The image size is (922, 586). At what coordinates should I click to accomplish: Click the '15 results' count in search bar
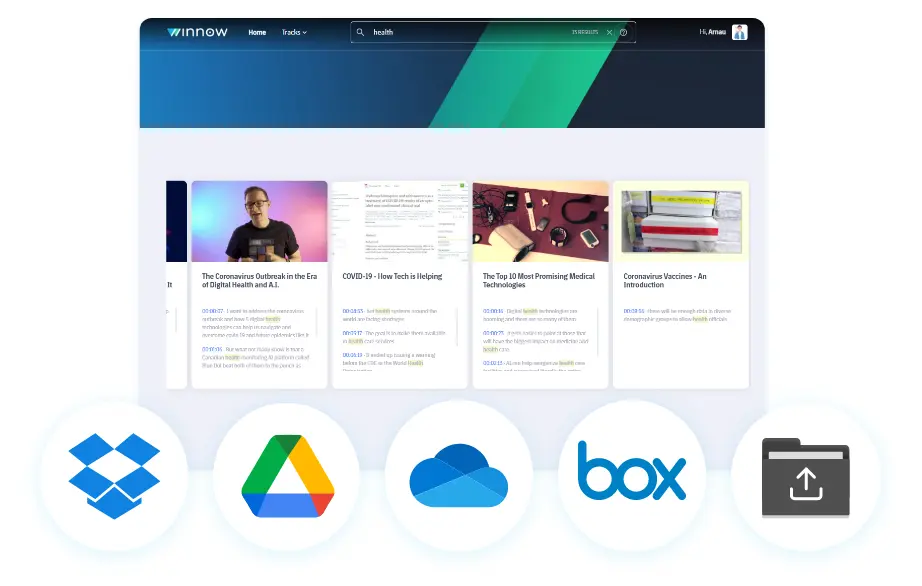(x=584, y=32)
